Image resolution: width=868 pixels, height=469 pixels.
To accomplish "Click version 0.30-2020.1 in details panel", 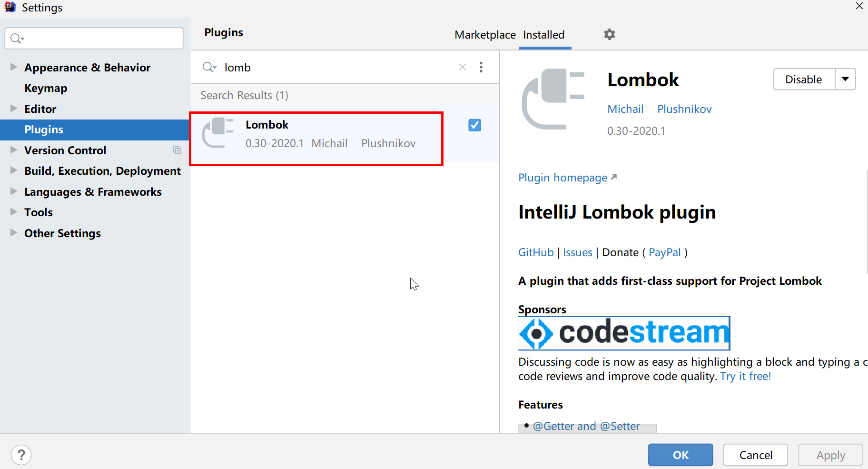I will click(636, 131).
